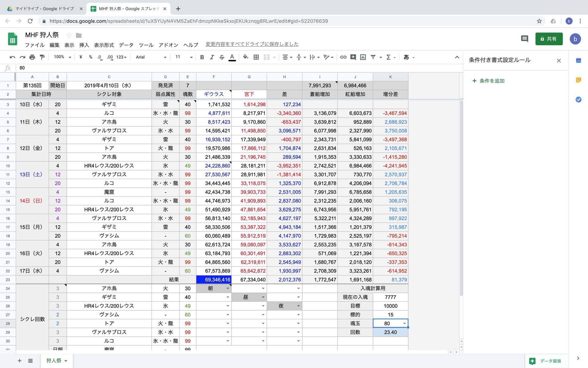Click the データ探索 explore button
The height and width of the screenshot is (368, 588).
click(x=547, y=361)
